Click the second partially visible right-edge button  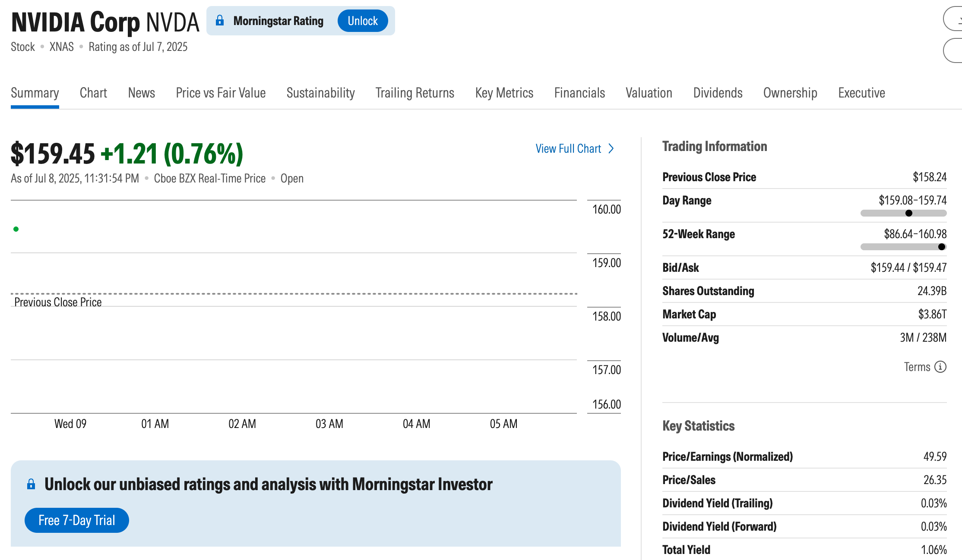954,50
